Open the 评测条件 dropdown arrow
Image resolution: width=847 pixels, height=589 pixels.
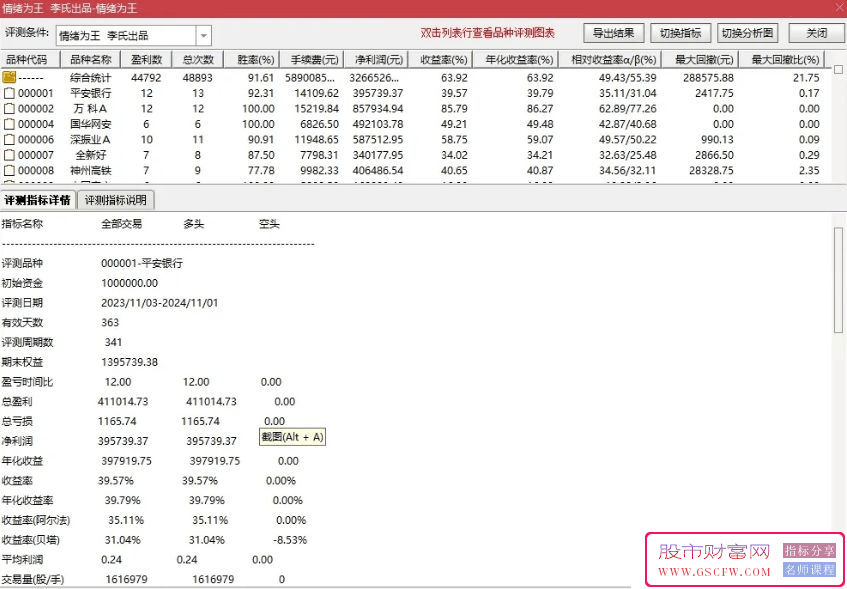point(204,36)
